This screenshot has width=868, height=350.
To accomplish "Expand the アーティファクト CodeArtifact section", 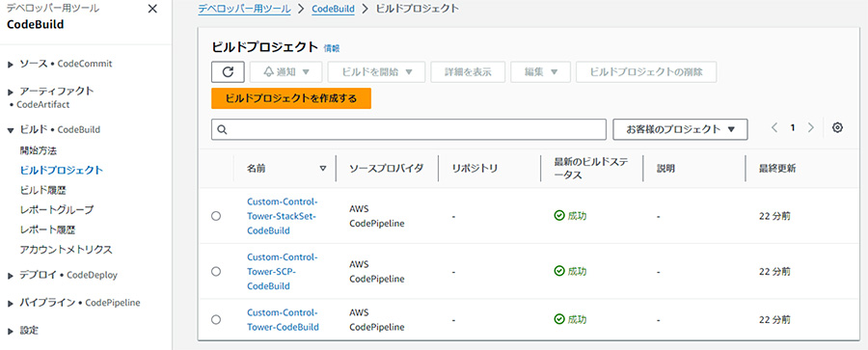I will click(11, 92).
